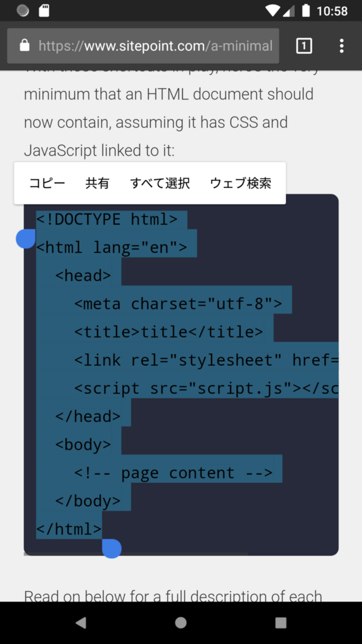This screenshot has width=362, height=644.
Task: Tap the circular loading notification icon
Action: 23,11
